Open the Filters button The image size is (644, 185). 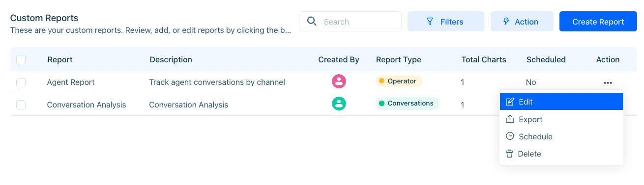click(446, 22)
